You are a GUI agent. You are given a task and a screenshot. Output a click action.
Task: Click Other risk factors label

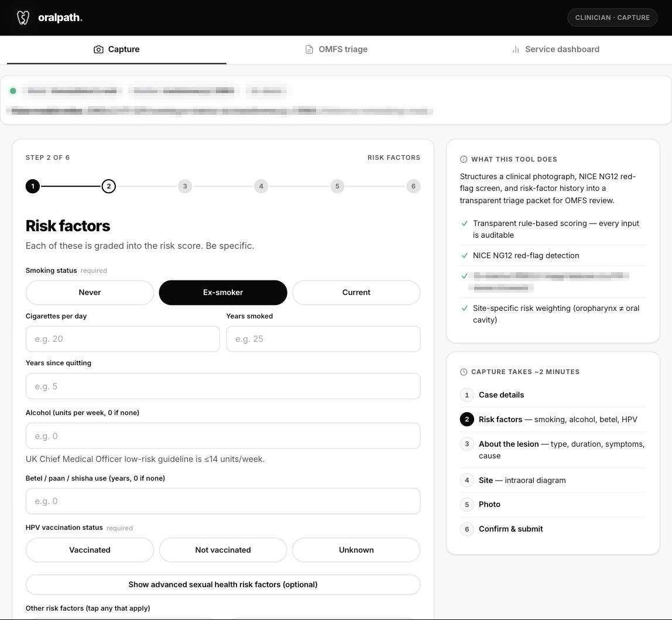click(x=88, y=608)
